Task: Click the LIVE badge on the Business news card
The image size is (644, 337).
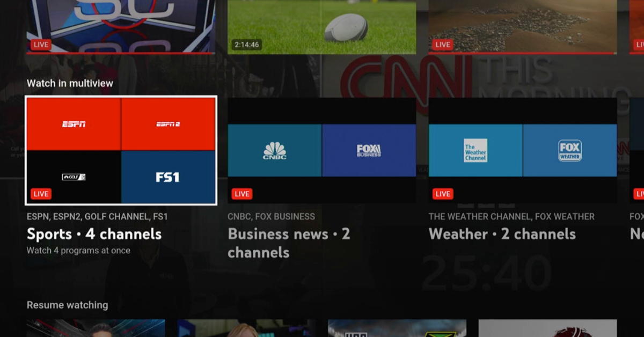Action: 241,194
